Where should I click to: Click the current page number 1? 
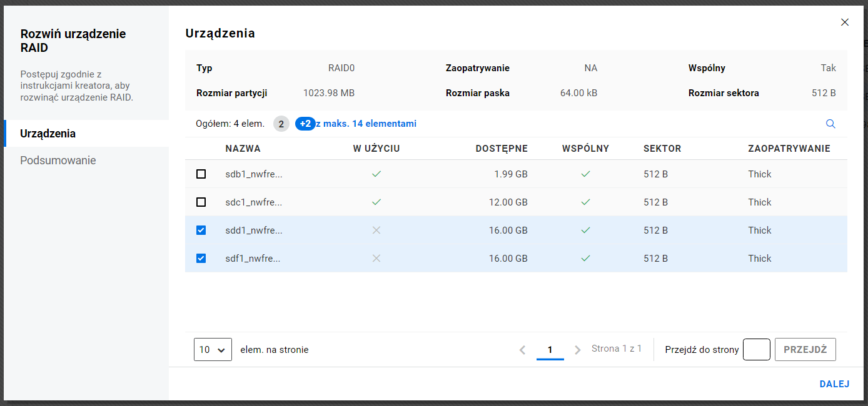point(550,350)
